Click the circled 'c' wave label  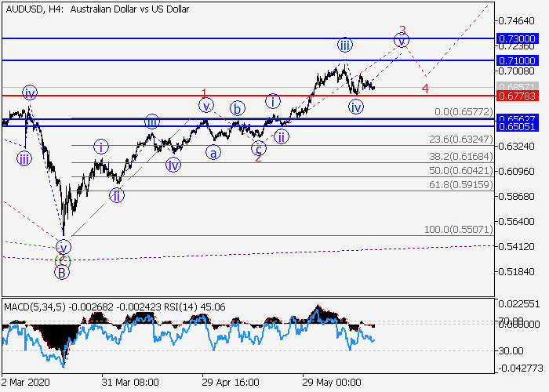(x=257, y=147)
